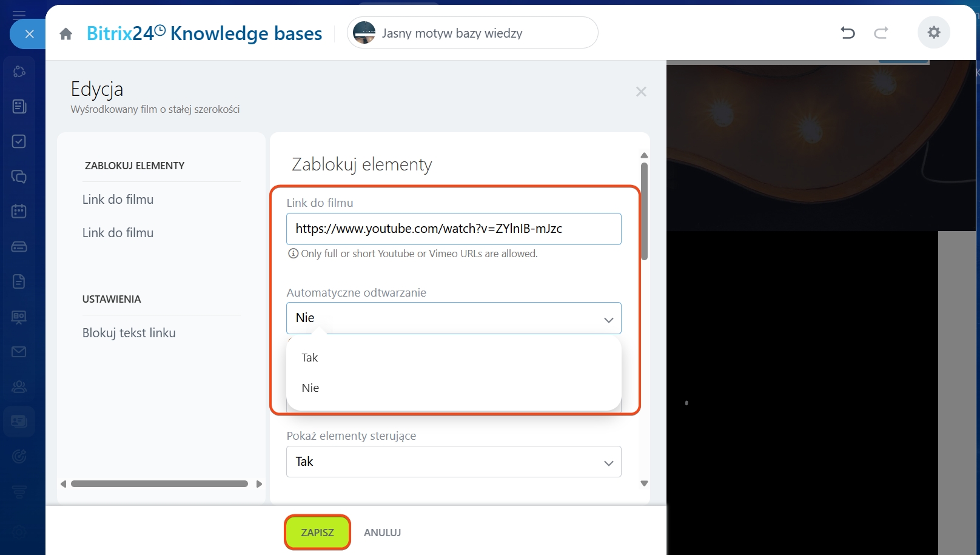Click the info icon beside the URL hint
The image size is (980, 555).
(293, 254)
